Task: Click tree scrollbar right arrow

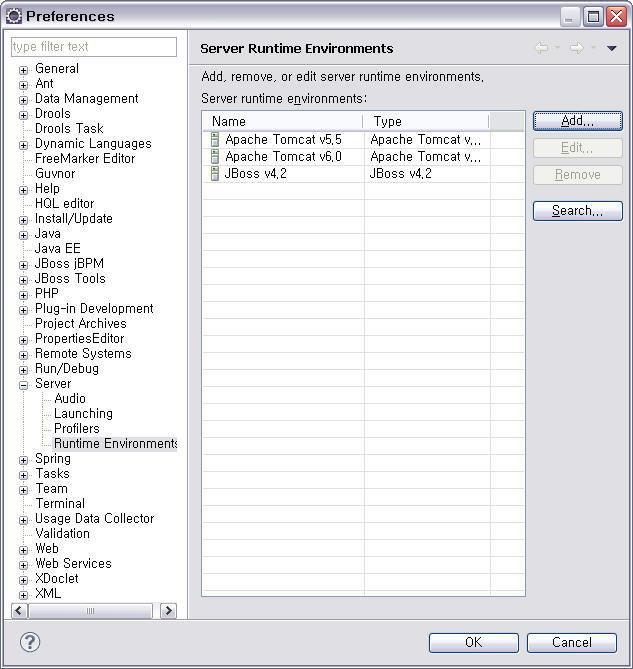Action: 168,611
